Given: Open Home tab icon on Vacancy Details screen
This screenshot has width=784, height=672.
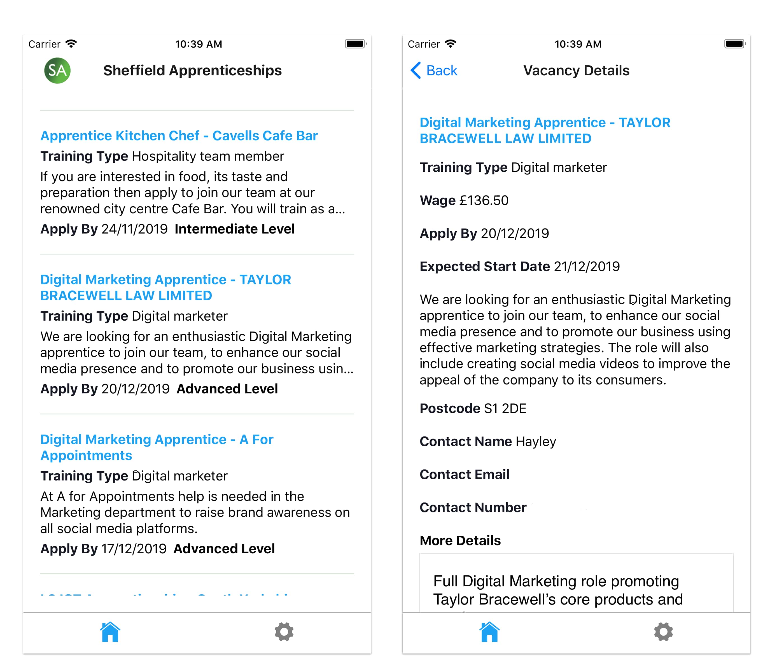Looking at the screenshot, I should [489, 631].
